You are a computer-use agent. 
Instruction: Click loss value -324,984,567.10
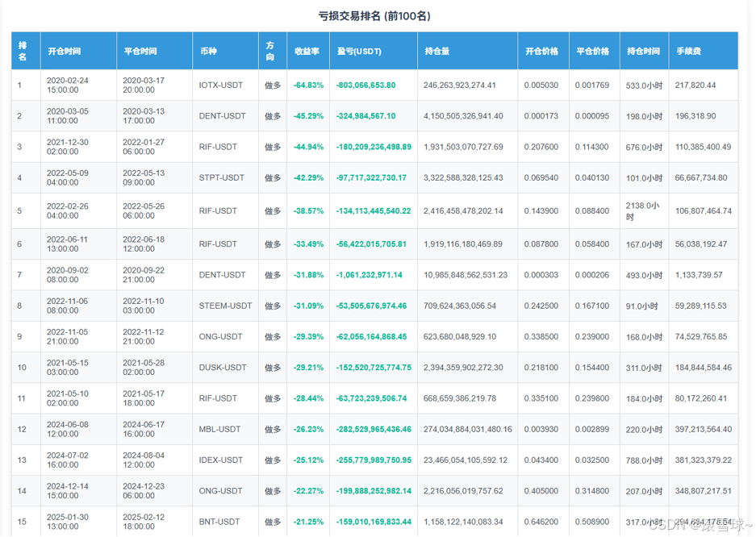(366, 116)
